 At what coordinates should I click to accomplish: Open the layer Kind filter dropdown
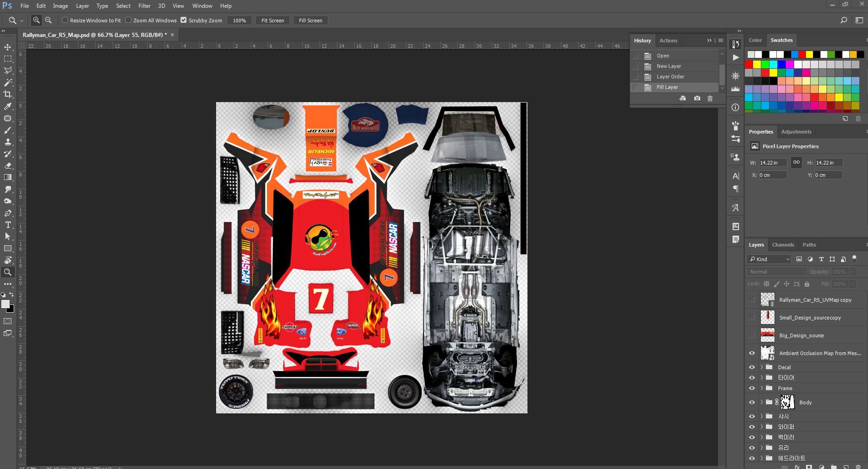770,259
